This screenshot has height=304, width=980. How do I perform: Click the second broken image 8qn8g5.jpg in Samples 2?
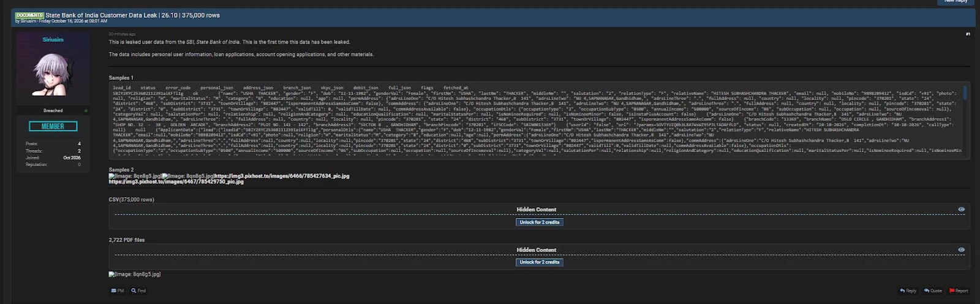point(188,176)
